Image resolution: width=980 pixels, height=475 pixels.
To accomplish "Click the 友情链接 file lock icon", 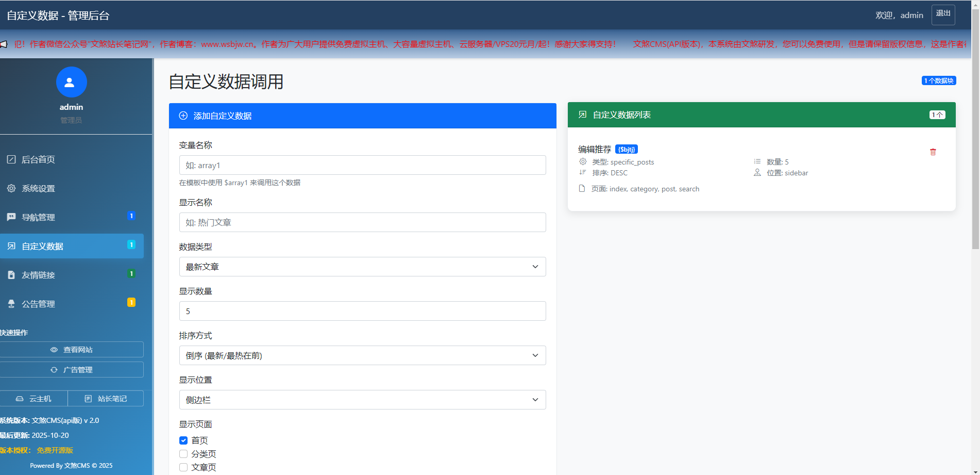I will coord(11,275).
